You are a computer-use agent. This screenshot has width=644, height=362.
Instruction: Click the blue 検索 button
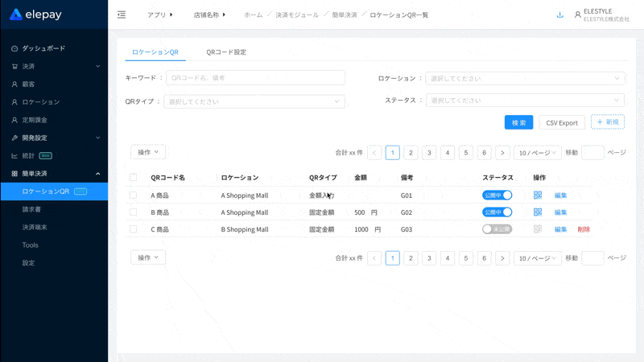click(518, 122)
